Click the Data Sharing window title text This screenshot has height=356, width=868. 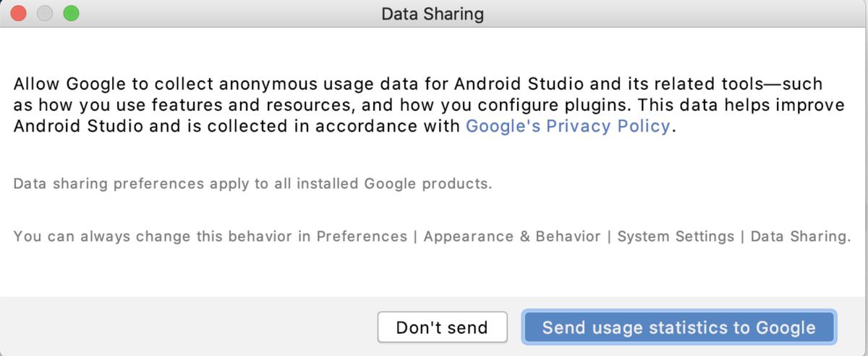coord(433,14)
